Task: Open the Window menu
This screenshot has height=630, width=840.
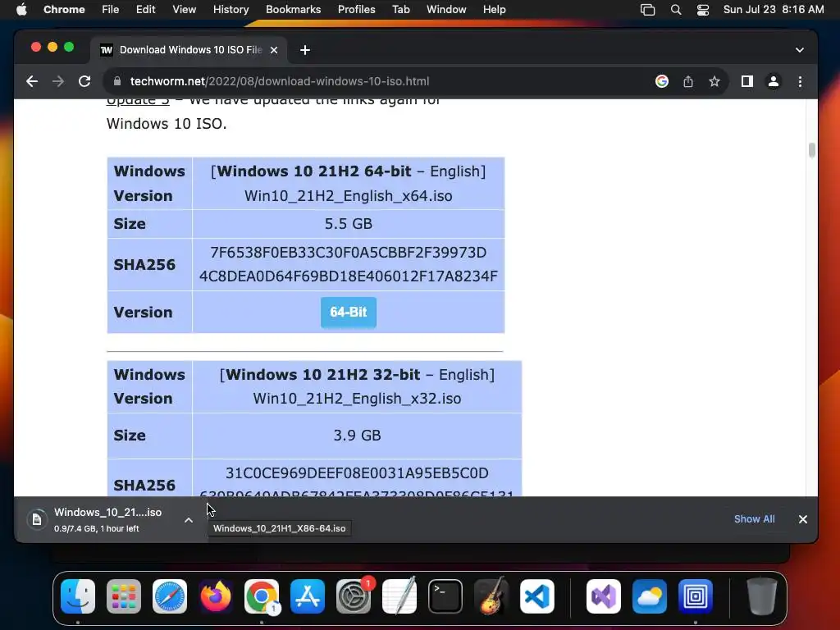Action: [446, 10]
